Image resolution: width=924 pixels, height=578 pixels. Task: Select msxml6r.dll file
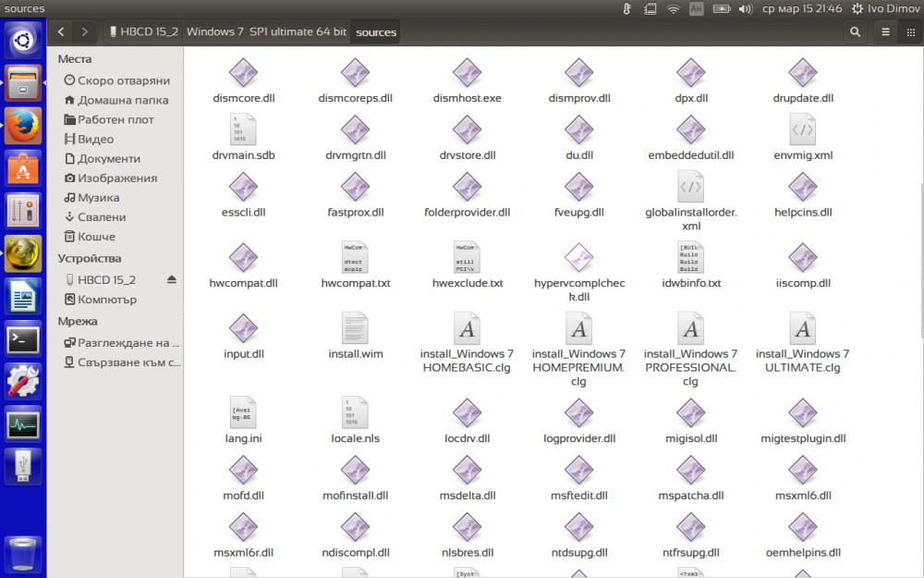pos(243,535)
